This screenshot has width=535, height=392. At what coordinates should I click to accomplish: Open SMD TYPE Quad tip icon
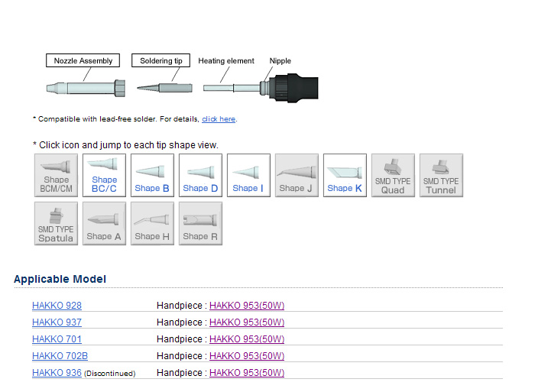(393, 176)
